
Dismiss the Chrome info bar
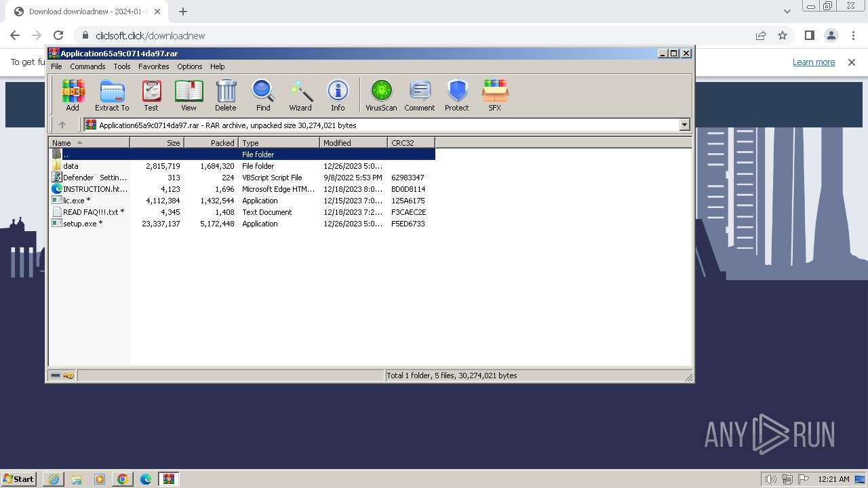click(852, 62)
